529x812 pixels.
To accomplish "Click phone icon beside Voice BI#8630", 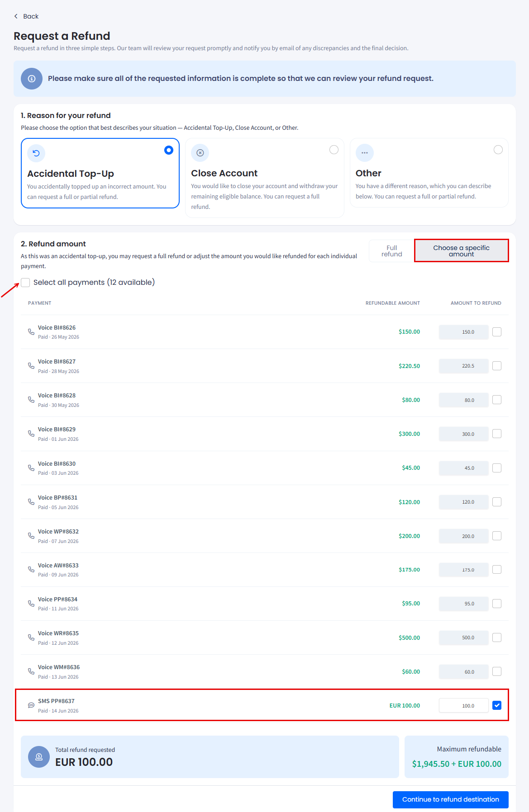I will (31, 468).
